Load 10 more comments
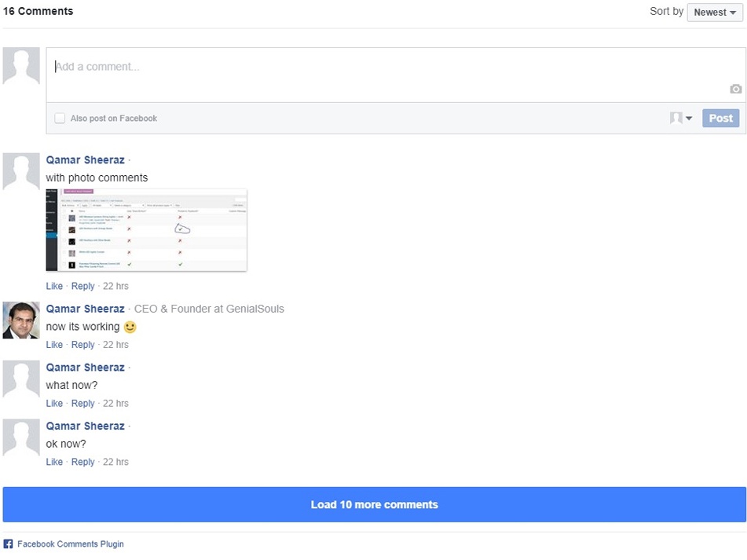This screenshot has height=560, width=747. [x=374, y=504]
